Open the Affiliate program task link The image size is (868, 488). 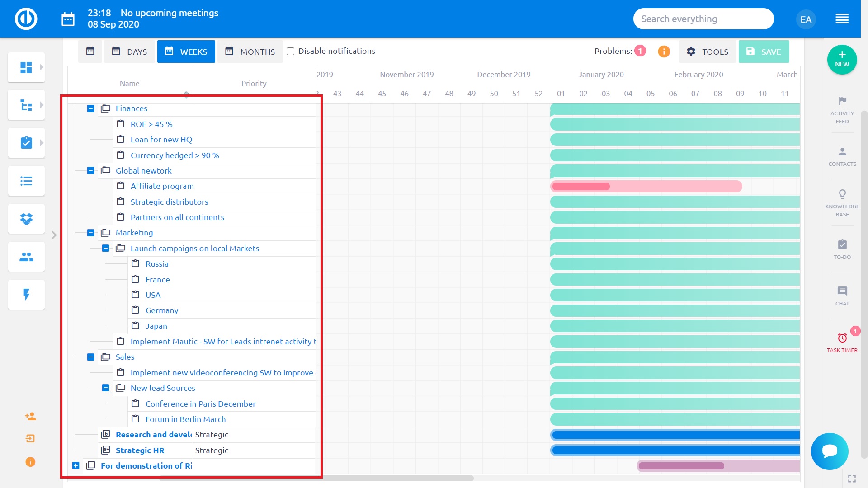[162, 186]
